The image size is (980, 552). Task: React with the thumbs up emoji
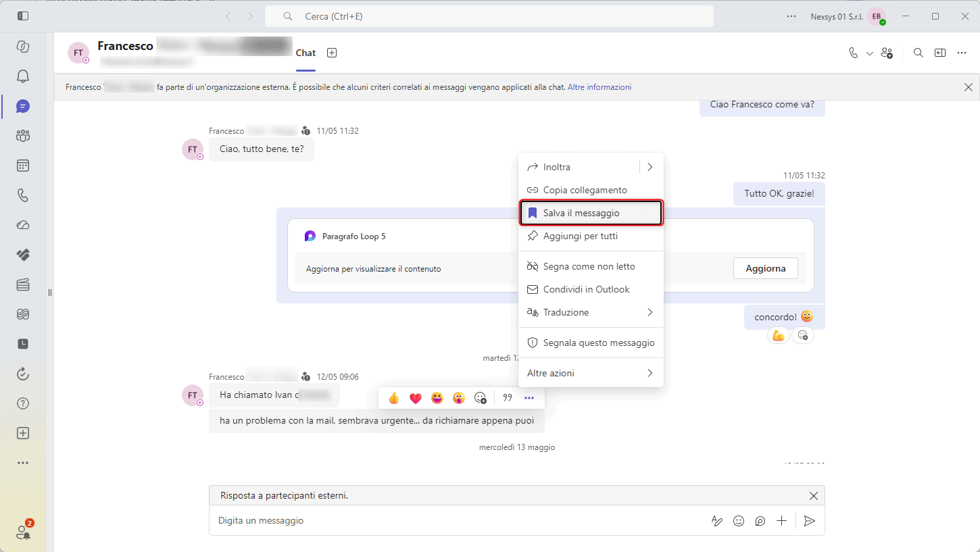[394, 398]
